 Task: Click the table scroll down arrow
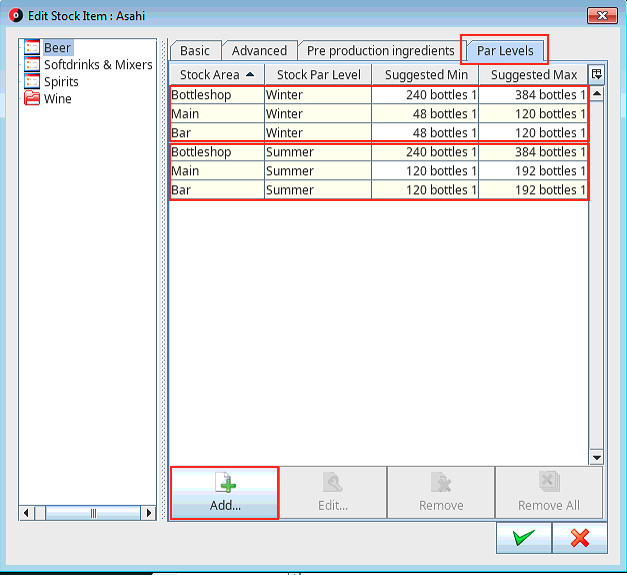point(597,457)
